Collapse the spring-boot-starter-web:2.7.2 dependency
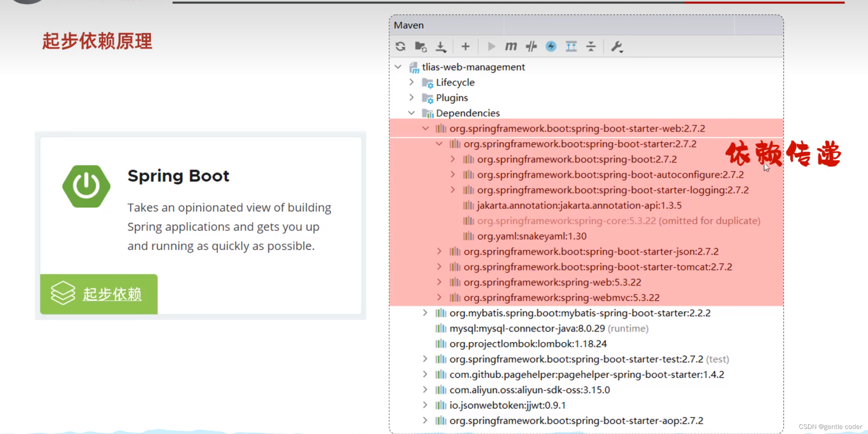The width and height of the screenshot is (868, 434). [426, 129]
